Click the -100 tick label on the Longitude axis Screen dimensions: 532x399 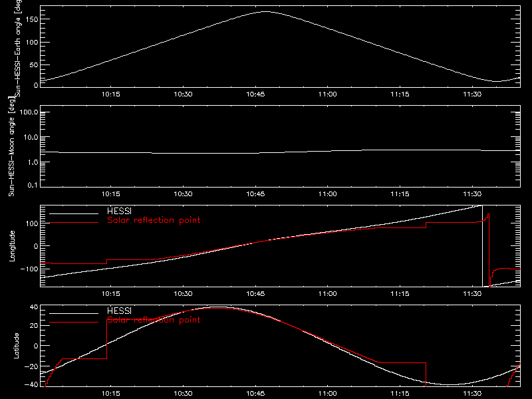click(29, 269)
